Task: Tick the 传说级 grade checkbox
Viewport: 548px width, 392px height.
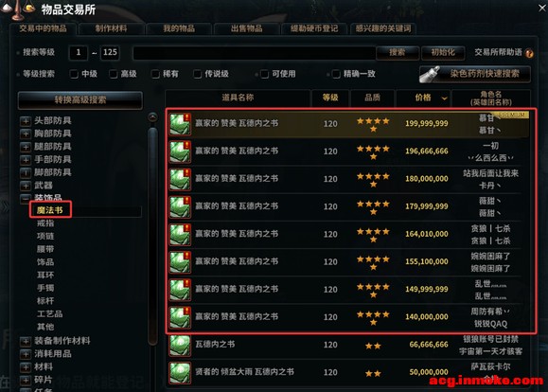Action: (x=197, y=74)
